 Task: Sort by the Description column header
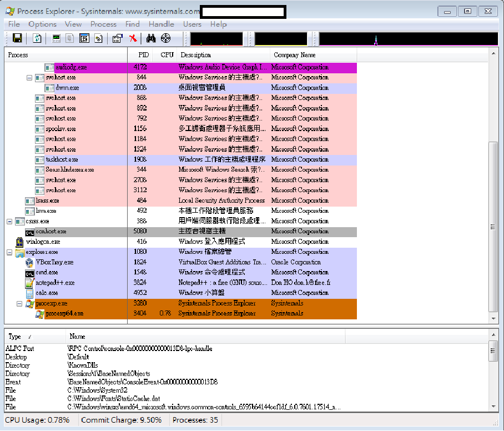coord(223,55)
